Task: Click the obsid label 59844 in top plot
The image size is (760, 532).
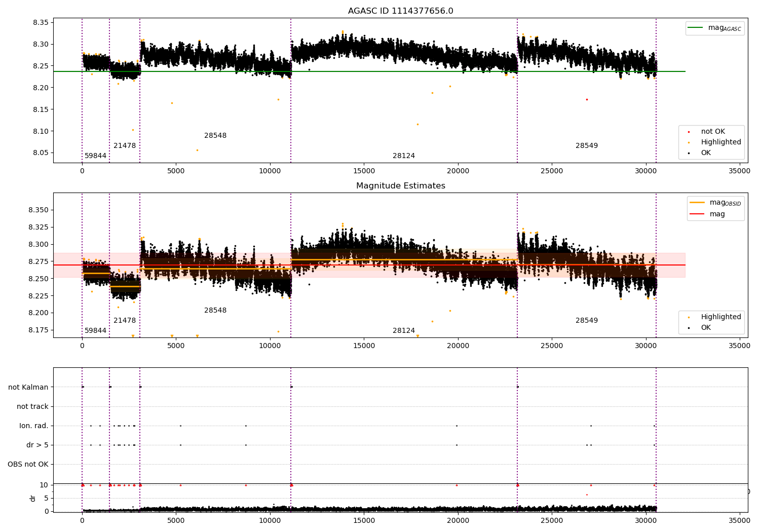Action: [95, 156]
